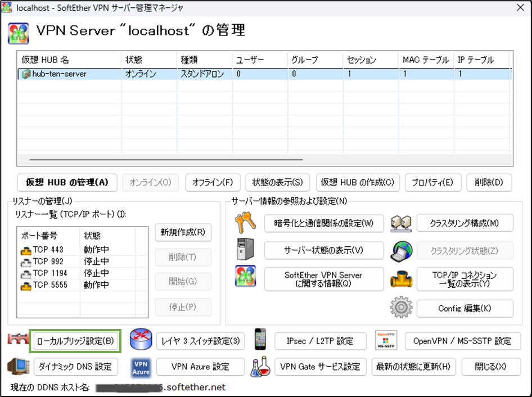The height and width of the screenshot is (397, 532).
Task: Click the keys icon beside 暗号化と通信関係の設定
Action: (245, 223)
